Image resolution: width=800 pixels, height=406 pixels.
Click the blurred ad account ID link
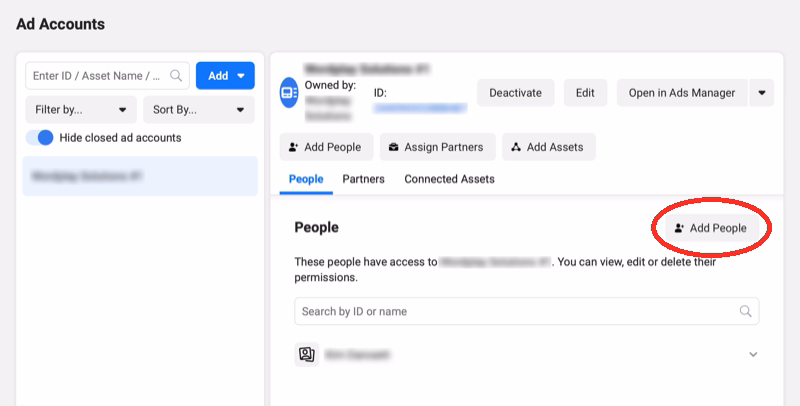420,108
